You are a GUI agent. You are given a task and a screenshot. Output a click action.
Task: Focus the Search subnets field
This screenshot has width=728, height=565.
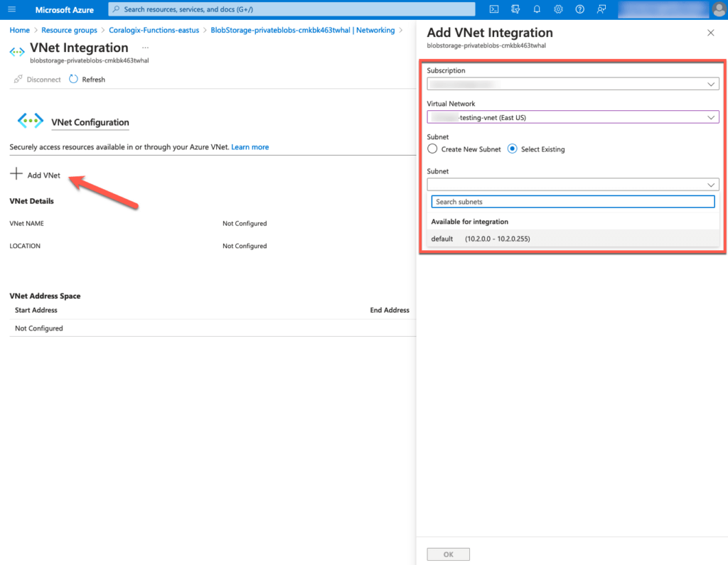tap(572, 202)
